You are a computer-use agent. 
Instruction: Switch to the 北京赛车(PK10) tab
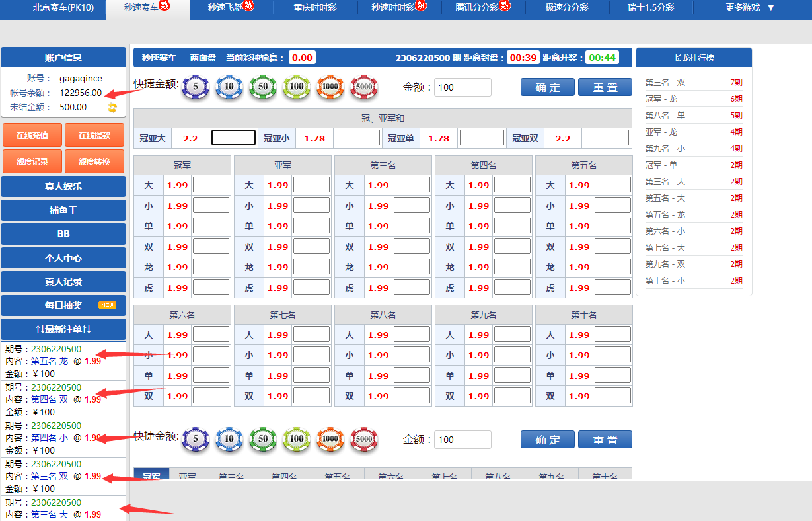point(63,8)
